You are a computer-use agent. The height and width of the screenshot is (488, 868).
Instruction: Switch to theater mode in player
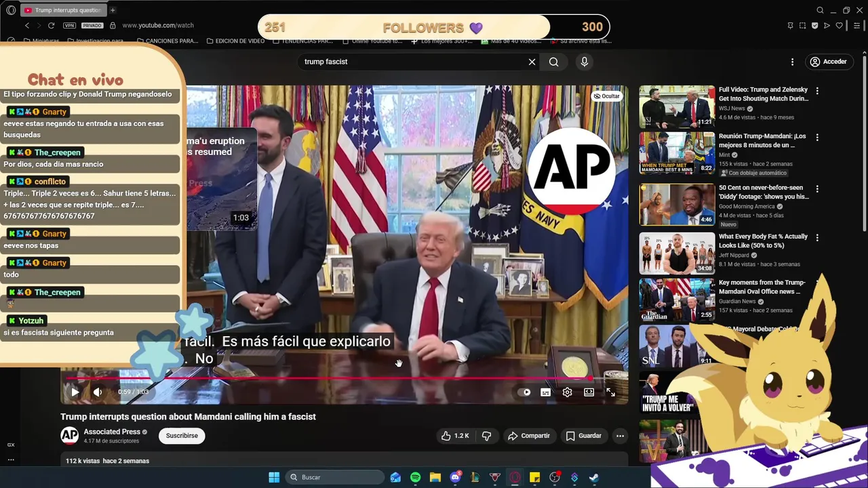(x=589, y=392)
